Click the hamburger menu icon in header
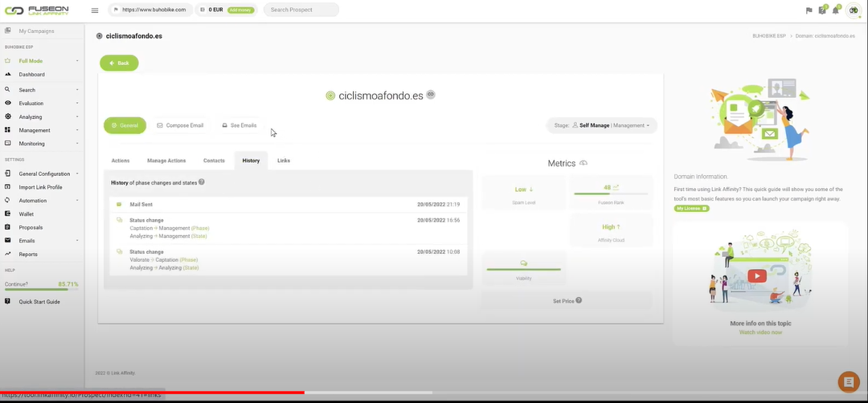Screen dimensions: 868x403 [95, 10]
